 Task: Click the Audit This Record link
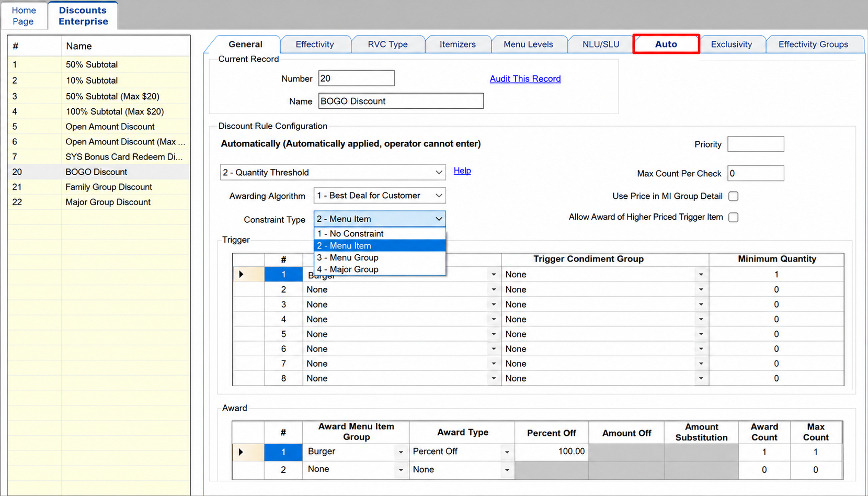pyautogui.click(x=525, y=78)
